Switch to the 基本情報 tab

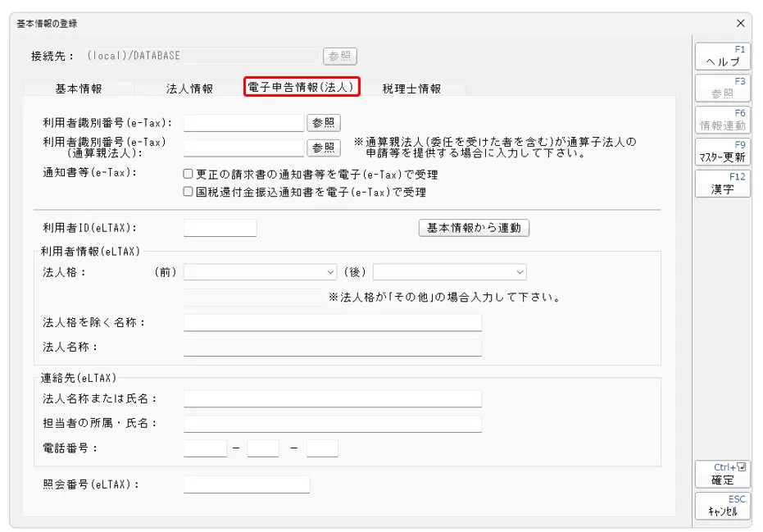(x=79, y=89)
